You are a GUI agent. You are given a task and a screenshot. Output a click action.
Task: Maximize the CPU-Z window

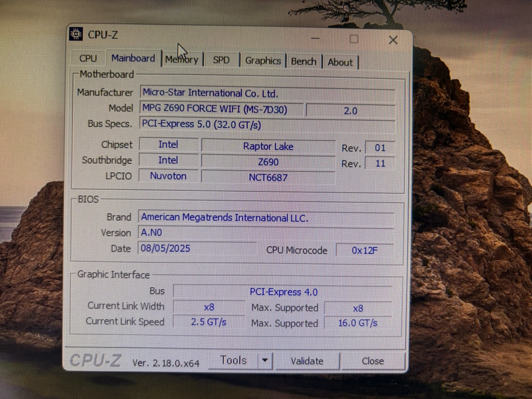click(354, 39)
